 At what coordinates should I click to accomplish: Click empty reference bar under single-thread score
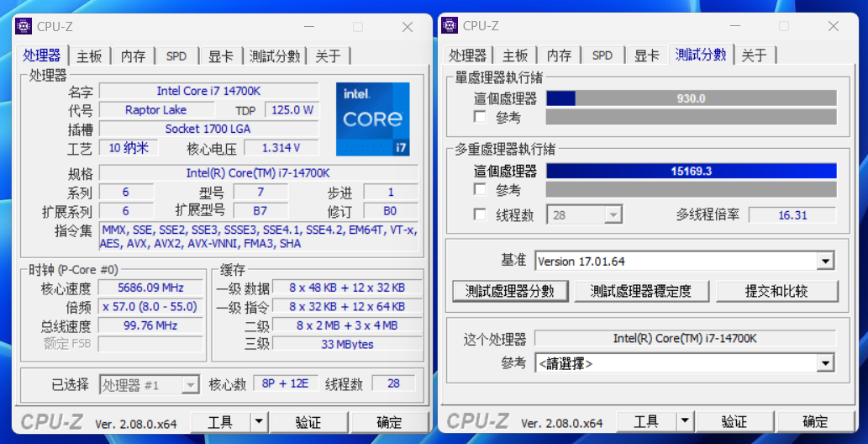(692, 117)
